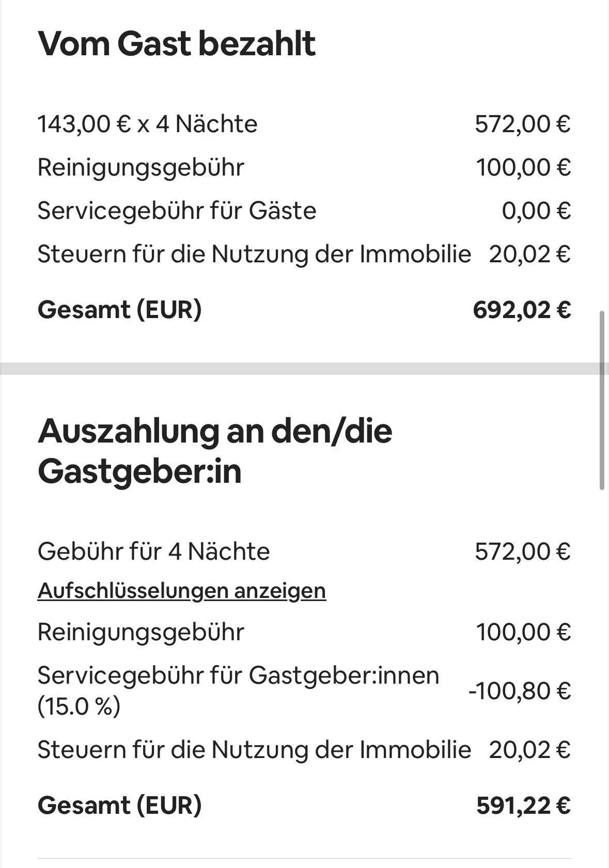Click the 0,00 € guest service fee amount
Image resolution: width=609 pixels, height=868 pixels.
tap(536, 211)
